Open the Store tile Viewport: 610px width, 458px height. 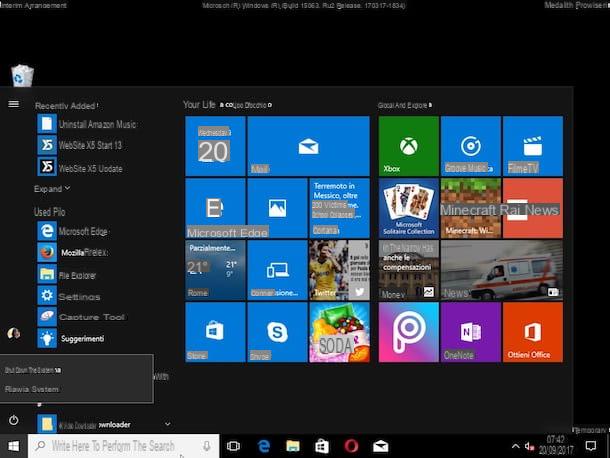click(x=215, y=332)
